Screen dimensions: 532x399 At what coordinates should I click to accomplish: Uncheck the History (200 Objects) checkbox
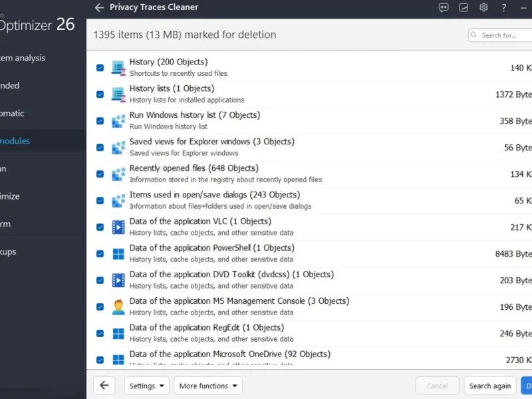(100, 68)
